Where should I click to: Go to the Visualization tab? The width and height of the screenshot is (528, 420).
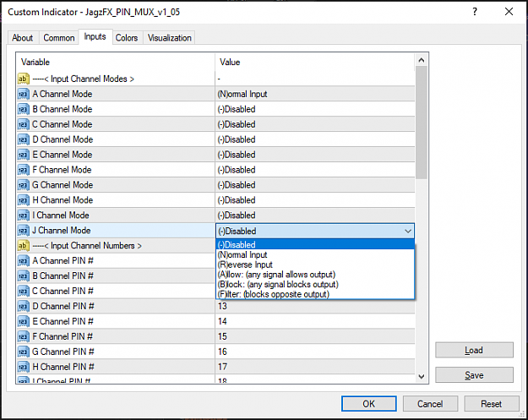pos(169,38)
